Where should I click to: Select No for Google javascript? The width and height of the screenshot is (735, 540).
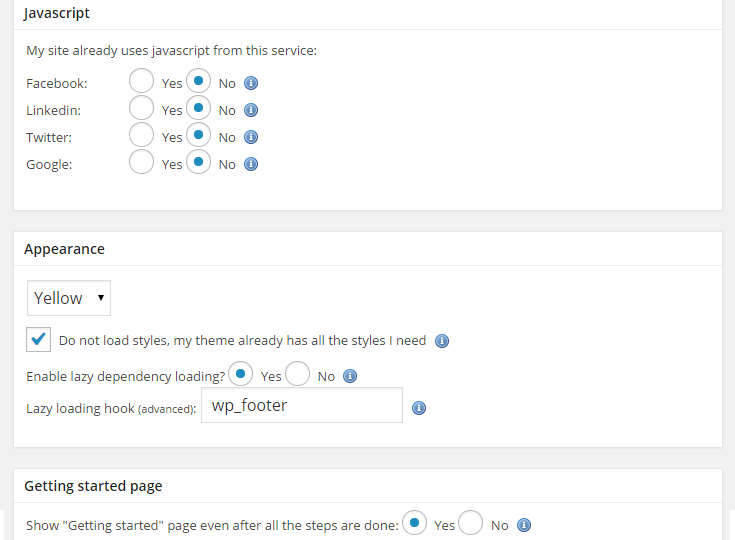198,162
